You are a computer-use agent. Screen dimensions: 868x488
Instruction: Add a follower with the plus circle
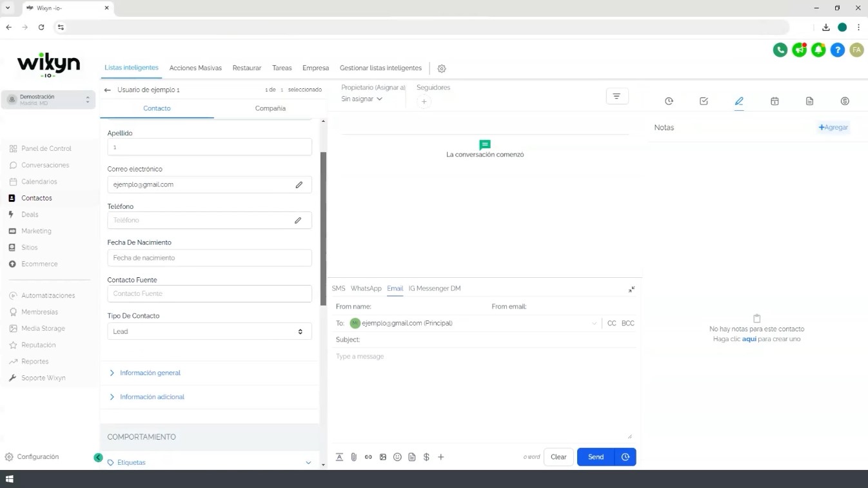(424, 102)
